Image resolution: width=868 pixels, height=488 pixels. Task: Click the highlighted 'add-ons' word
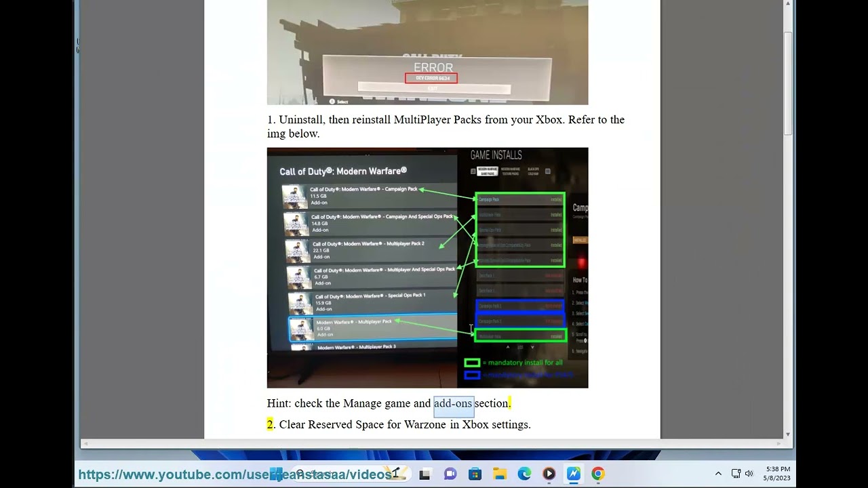click(x=453, y=403)
